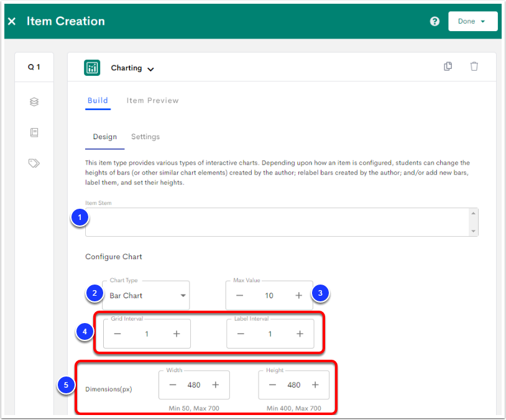Increase the Grid Interval with plus
The width and height of the screenshot is (506, 420).
click(x=177, y=334)
